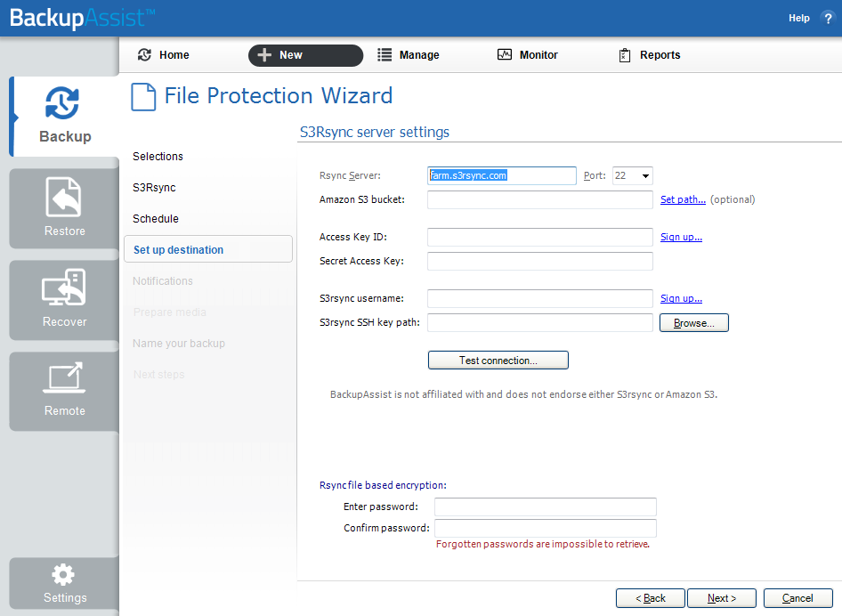Click the Enter password field
The width and height of the screenshot is (842, 616).
546,507
